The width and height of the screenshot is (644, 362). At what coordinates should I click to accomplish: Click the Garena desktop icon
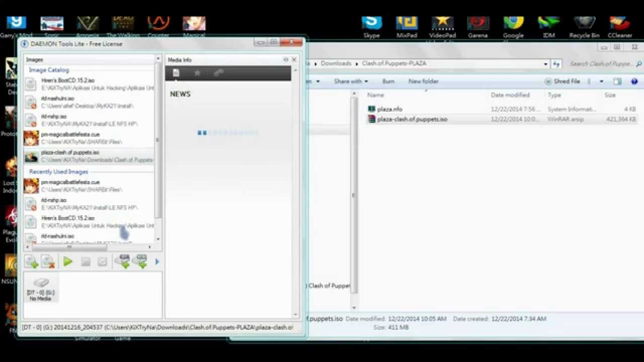[477, 27]
